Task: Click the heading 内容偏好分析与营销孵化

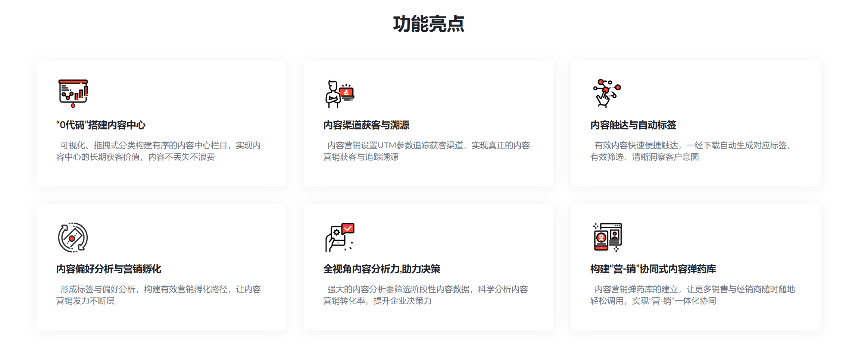Action: tap(109, 269)
